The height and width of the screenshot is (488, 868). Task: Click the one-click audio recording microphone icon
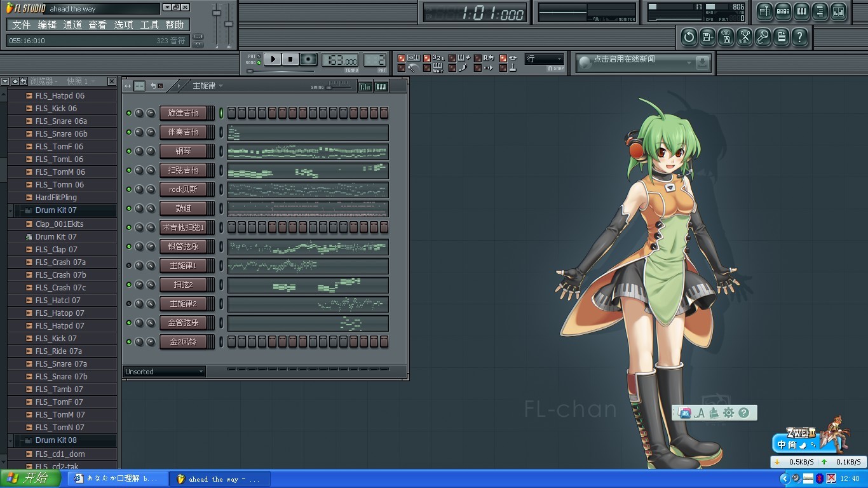pos(763,37)
